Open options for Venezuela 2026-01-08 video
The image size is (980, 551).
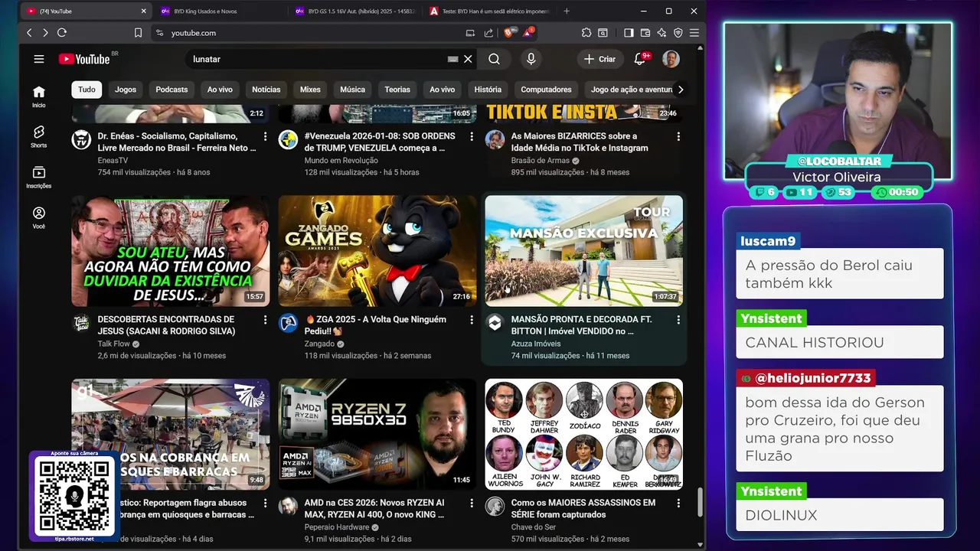[472, 137]
